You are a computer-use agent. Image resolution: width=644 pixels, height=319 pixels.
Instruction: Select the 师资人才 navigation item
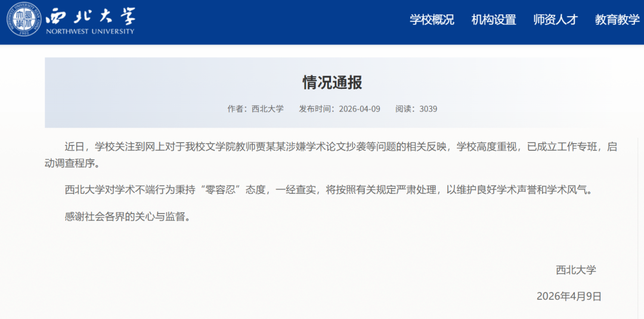(555, 20)
